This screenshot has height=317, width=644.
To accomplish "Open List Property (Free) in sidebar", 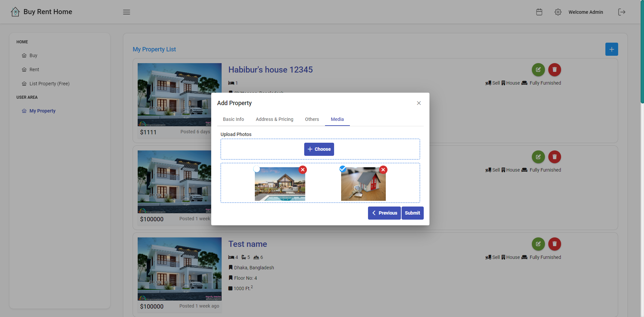I will coord(49,84).
